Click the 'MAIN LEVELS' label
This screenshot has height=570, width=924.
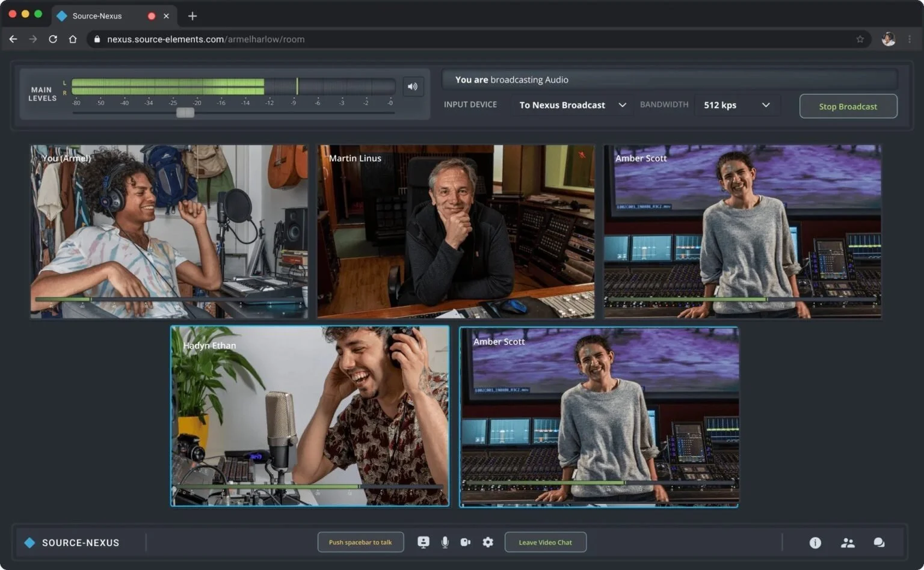[x=42, y=94]
